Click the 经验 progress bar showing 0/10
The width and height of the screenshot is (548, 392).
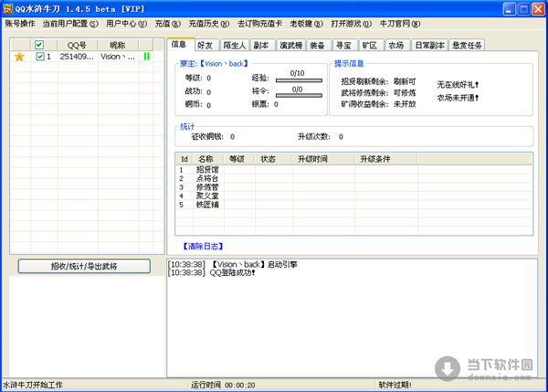(298, 79)
